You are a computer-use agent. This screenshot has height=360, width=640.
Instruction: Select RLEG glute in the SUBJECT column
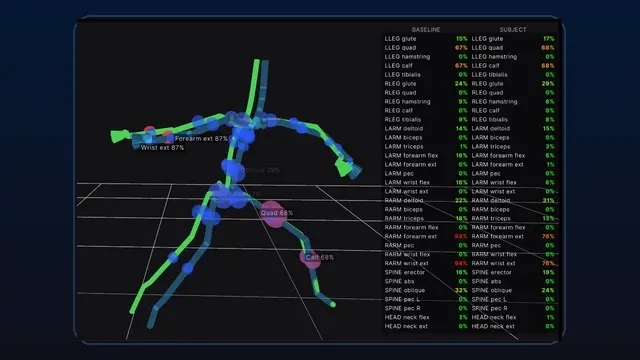pos(513,84)
